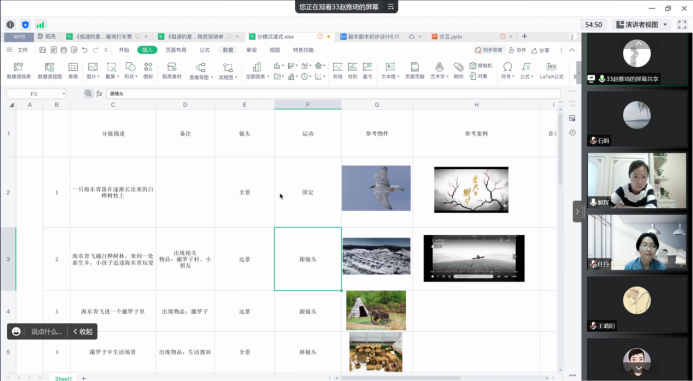Viewport: 693px width, 381px height.
Task: Select the video screenshot image in row 3
Action: (x=474, y=258)
